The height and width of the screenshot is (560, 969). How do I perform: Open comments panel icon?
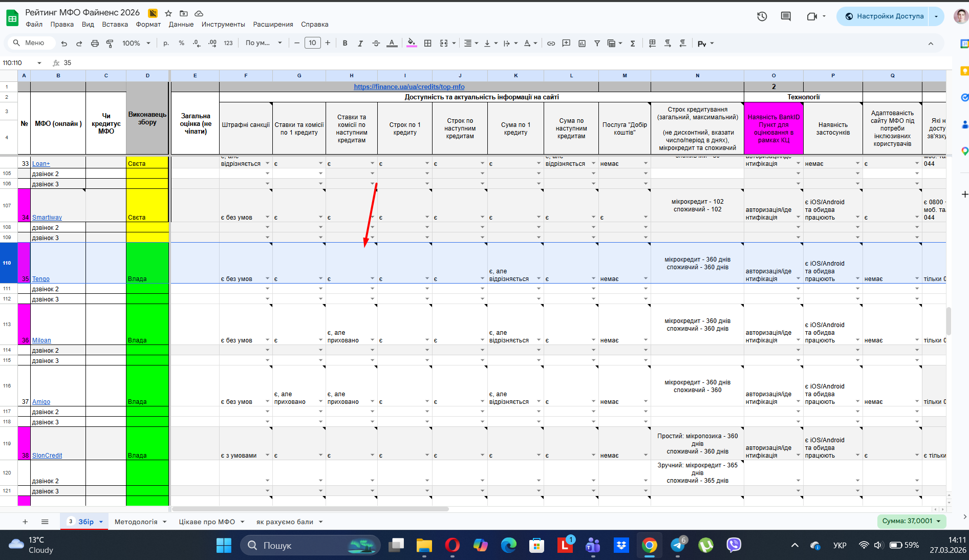tap(786, 16)
